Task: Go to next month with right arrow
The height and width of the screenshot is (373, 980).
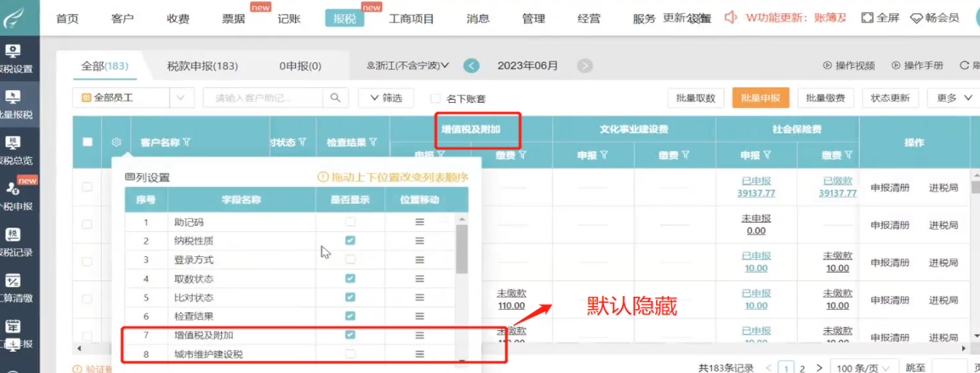Action: pyautogui.click(x=585, y=65)
